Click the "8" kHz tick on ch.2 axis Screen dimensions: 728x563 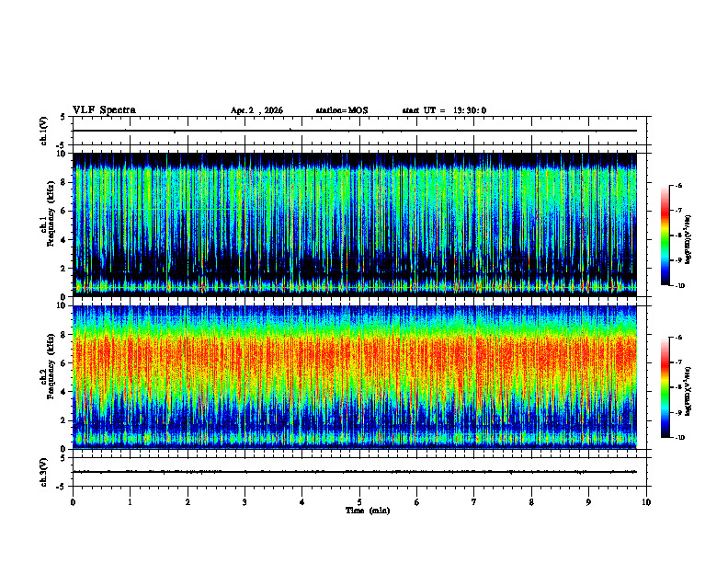pyautogui.click(x=64, y=335)
